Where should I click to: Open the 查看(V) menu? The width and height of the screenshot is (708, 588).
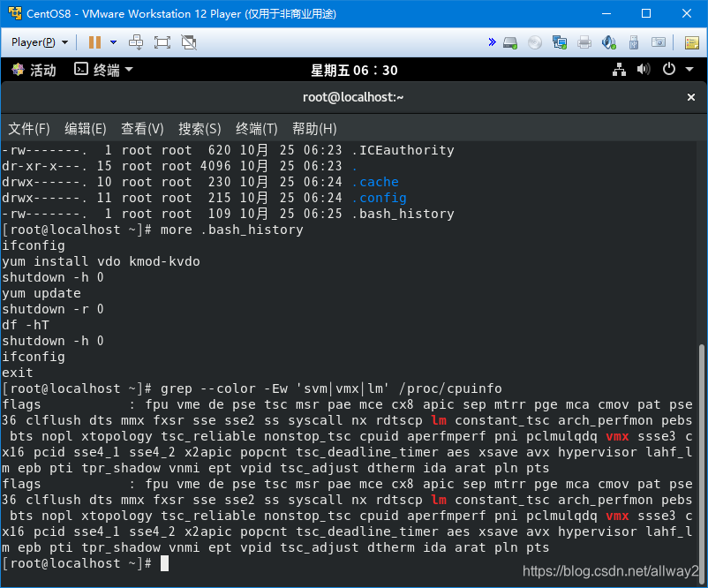coord(142,129)
